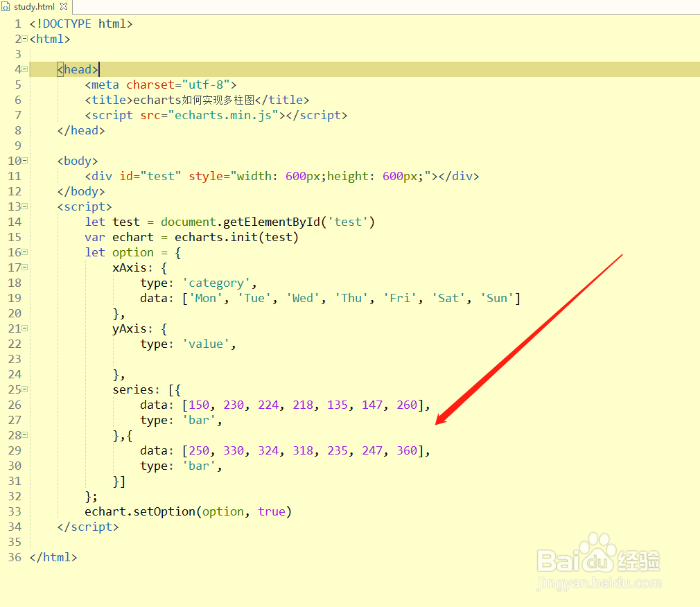
Task: Collapse the series array on line 25
Action: point(24,389)
